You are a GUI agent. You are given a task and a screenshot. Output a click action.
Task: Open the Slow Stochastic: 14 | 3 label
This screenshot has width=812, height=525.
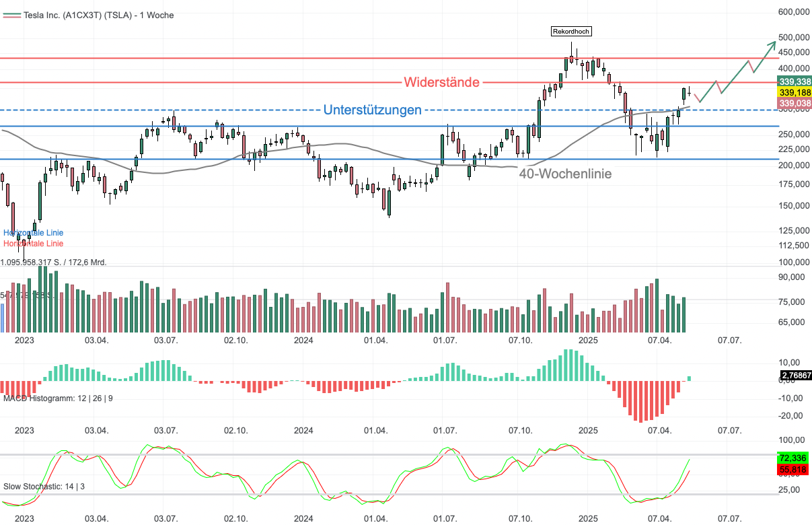pyautogui.click(x=44, y=486)
